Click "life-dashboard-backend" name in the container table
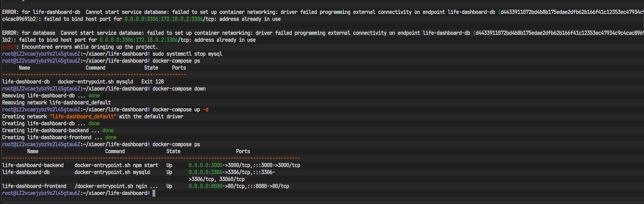 coord(33,165)
